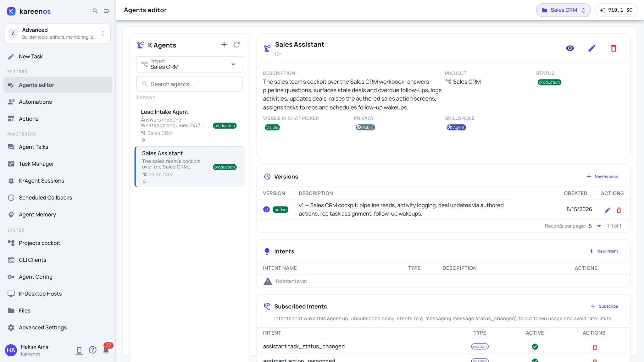Open Actions in sidebar
This screenshot has width=644, height=362.
58,119
